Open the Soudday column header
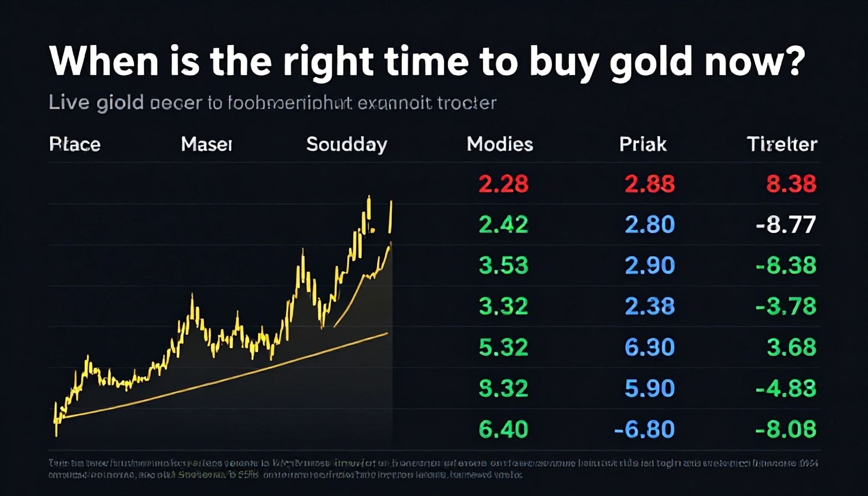Viewport: 868px width, 496px height. click(347, 144)
